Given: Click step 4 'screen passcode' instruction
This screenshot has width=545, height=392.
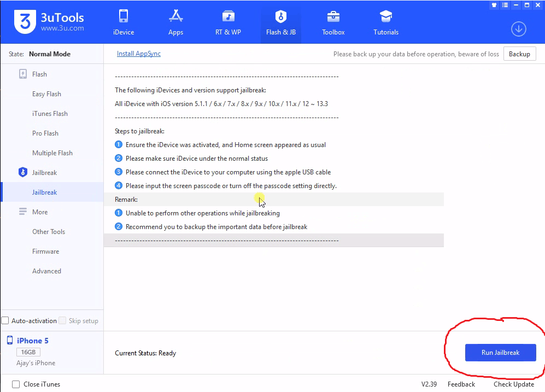Looking at the screenshot, I should coord(231,185).
